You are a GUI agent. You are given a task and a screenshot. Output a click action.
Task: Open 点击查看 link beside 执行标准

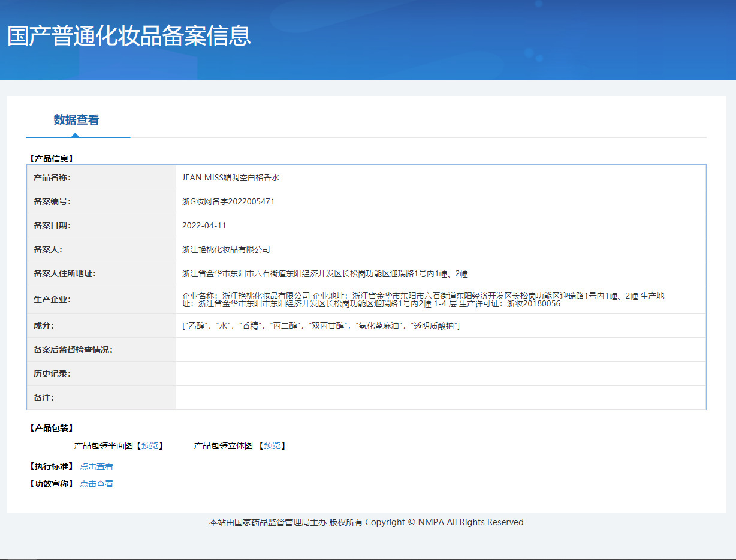click(96, 466)
